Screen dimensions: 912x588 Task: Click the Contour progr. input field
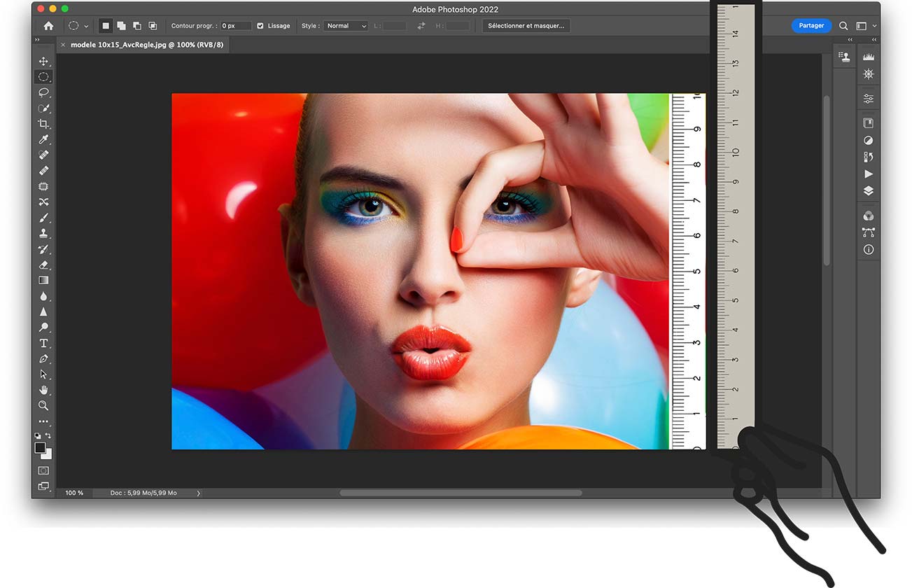point(236,26)
